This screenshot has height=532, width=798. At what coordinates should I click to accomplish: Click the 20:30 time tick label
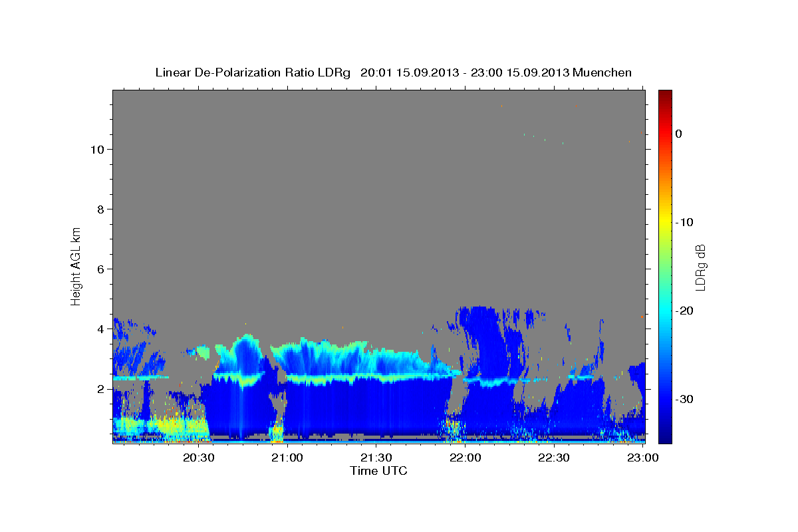[199, 458]
